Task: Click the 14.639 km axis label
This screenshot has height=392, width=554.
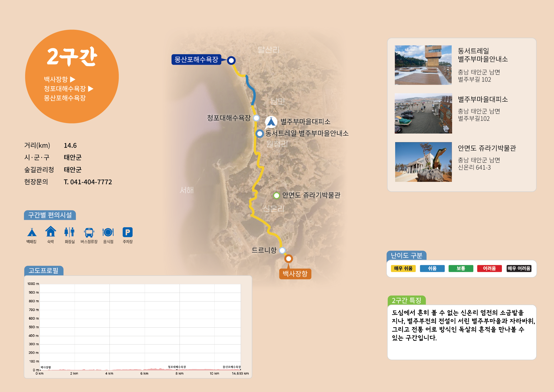Action: tap(240, 373)
